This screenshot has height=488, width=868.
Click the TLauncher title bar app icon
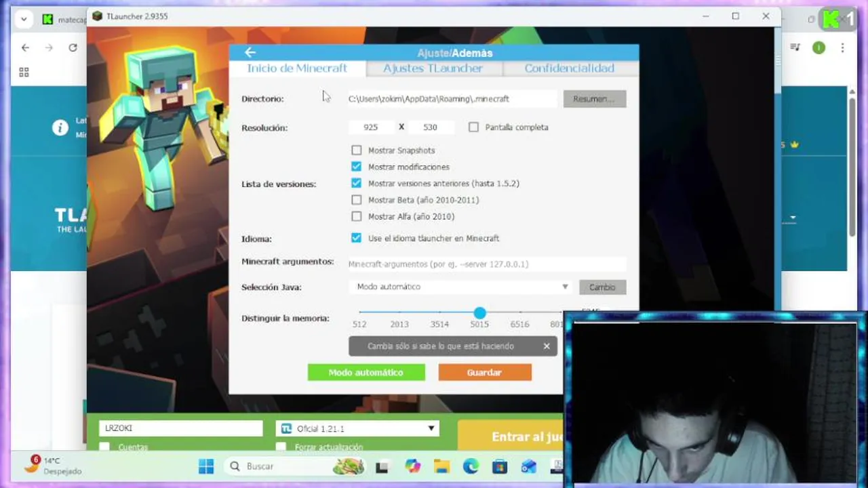coord(97,16)
